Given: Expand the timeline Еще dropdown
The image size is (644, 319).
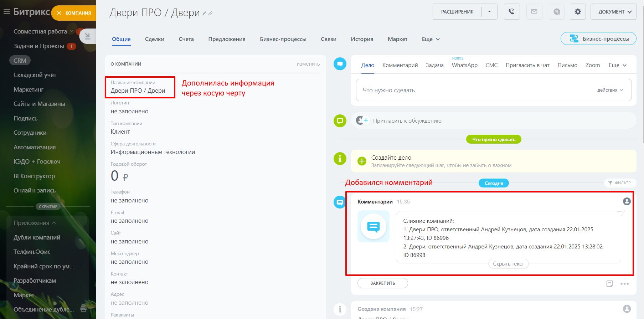Looking at the screenshot, I should tap(618, 65).
